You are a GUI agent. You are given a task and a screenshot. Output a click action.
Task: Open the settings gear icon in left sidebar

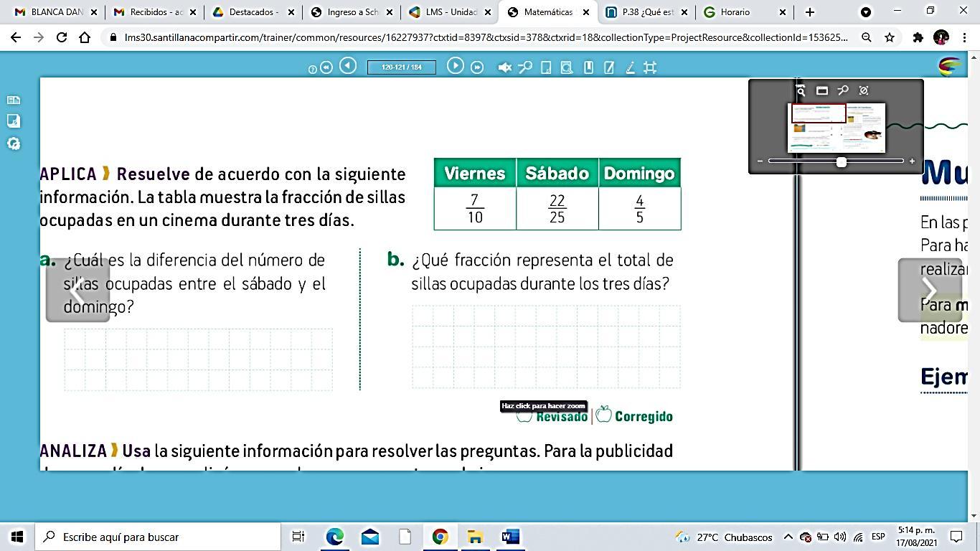point(13,143)
